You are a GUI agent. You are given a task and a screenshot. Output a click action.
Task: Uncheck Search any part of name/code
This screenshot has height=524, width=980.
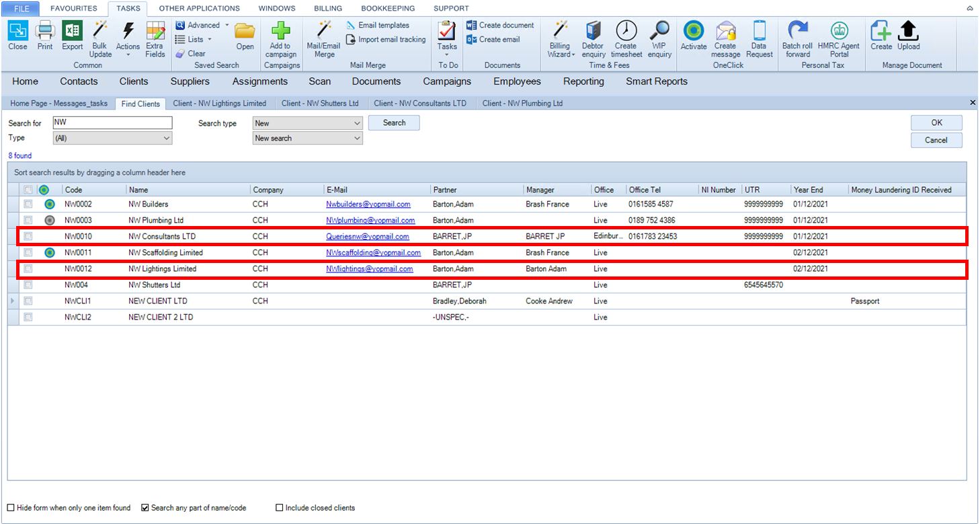[x=145, y=508]
